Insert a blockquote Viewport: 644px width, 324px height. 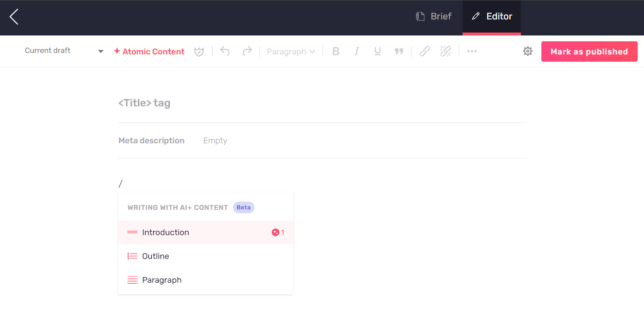399,51
